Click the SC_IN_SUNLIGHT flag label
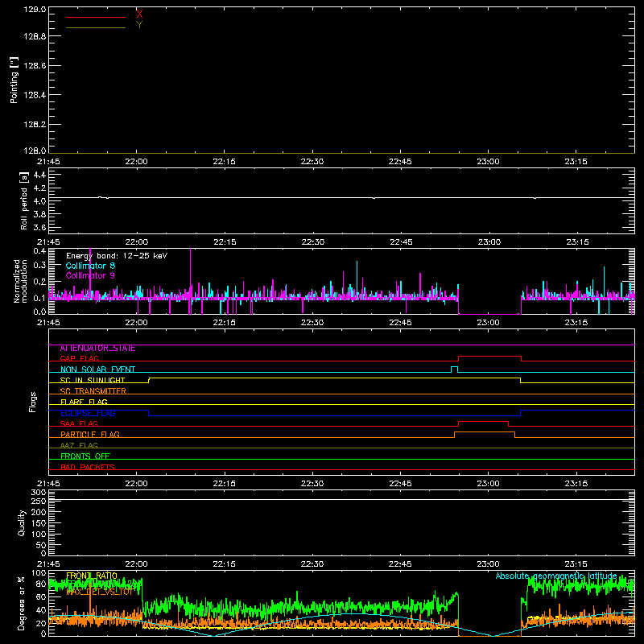Viewport: 644px width, 644px height. pyautogui.click(x=93, y=380)
